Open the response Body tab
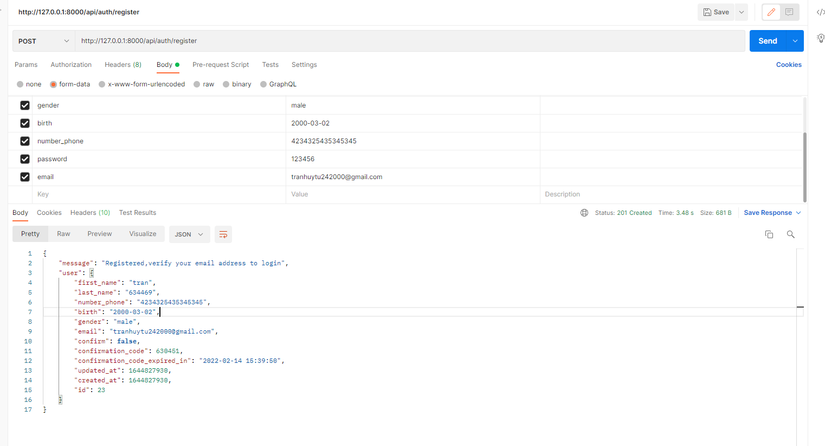This screenshot has width=825, height=446. [20, 213]
